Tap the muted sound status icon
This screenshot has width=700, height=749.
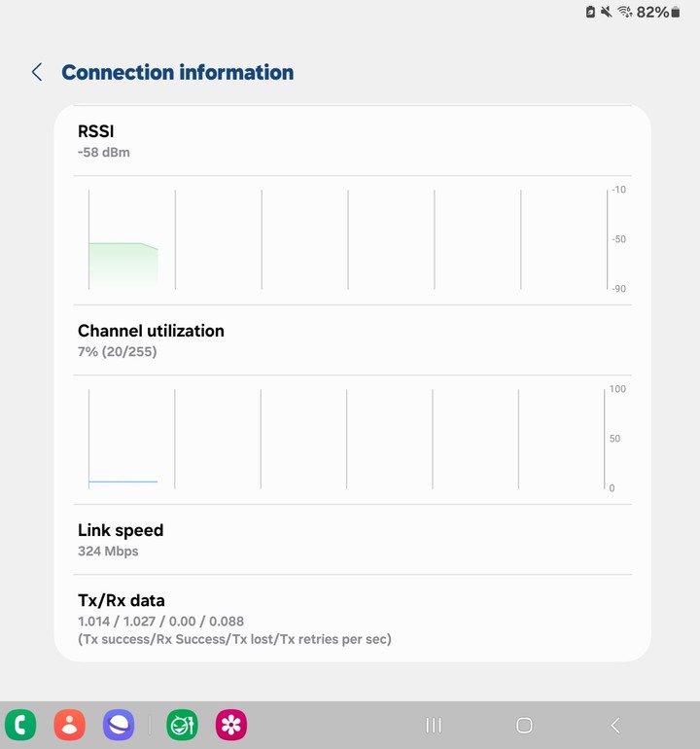point(607,12)
